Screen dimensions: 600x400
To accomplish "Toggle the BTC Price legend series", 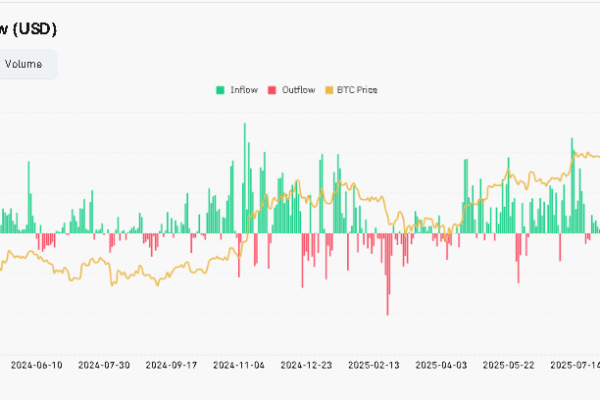I will [x=355, y=90].
